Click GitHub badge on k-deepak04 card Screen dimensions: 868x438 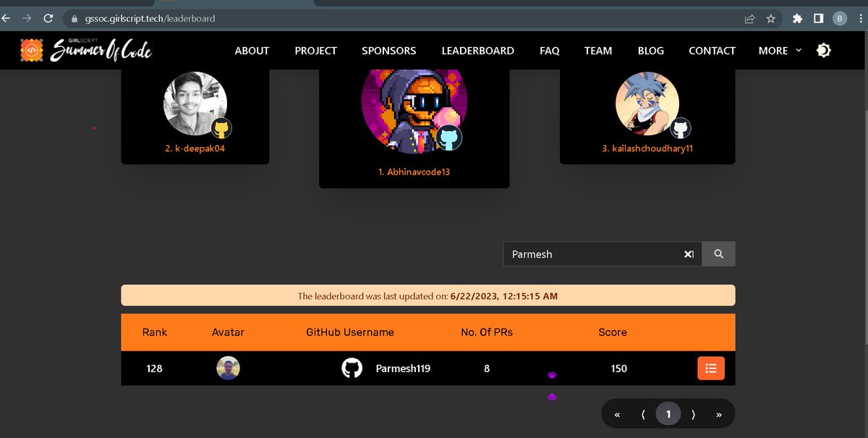click(x=222, y=130)
